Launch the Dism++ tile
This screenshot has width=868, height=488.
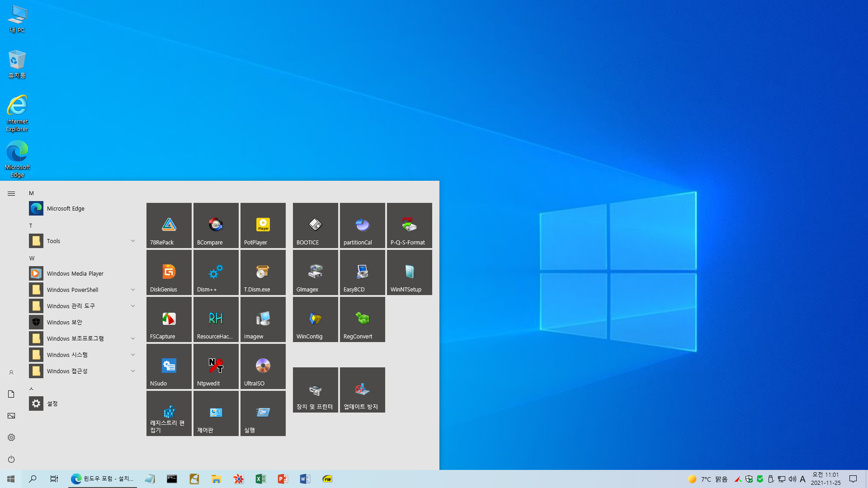pos(216,272)
